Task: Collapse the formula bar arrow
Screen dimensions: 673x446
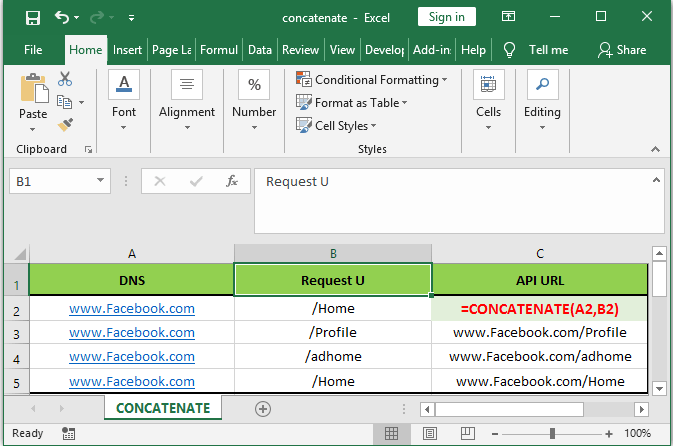Action: pos(656,180)
